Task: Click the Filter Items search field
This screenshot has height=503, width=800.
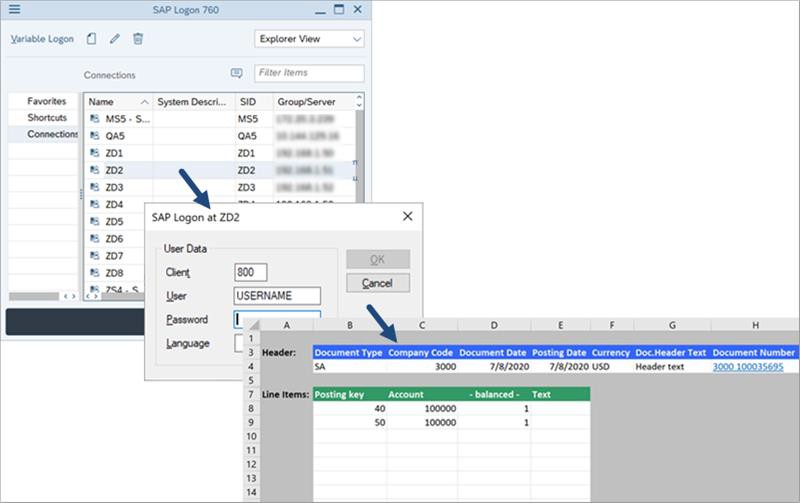Action: point(309,73)
